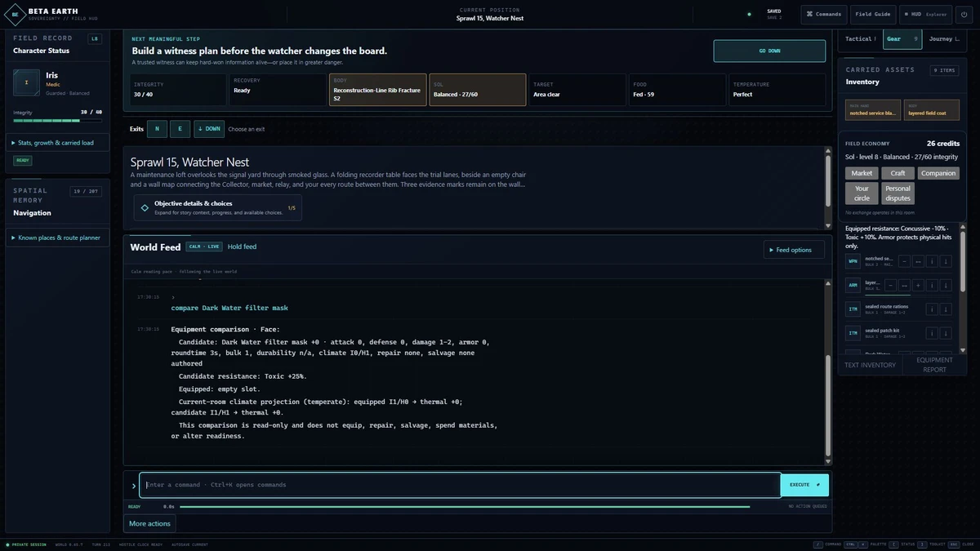The width and height of the screenshot is (980, 551).
Task: Open More actions
Action: pos(149,523)
